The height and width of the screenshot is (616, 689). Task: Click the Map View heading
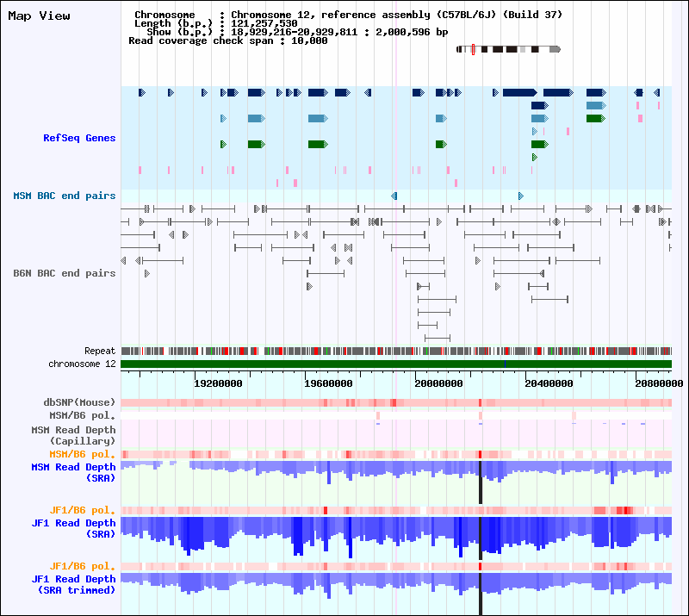39,16
